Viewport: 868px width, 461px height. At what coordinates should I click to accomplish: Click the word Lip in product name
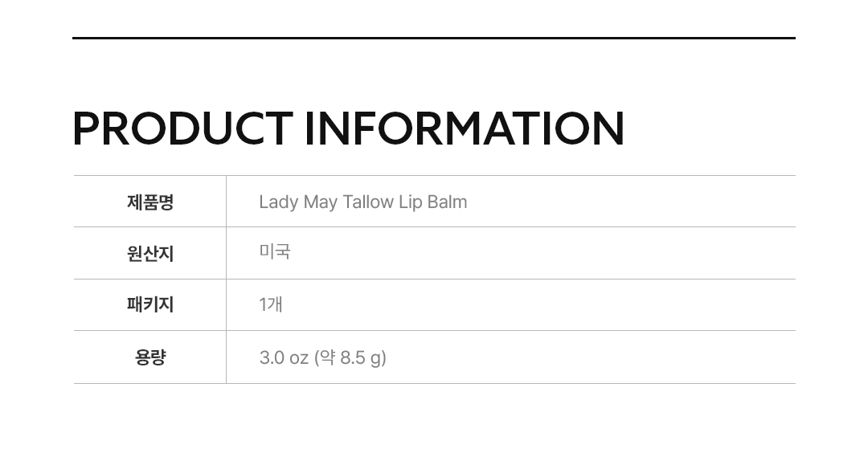410,202
